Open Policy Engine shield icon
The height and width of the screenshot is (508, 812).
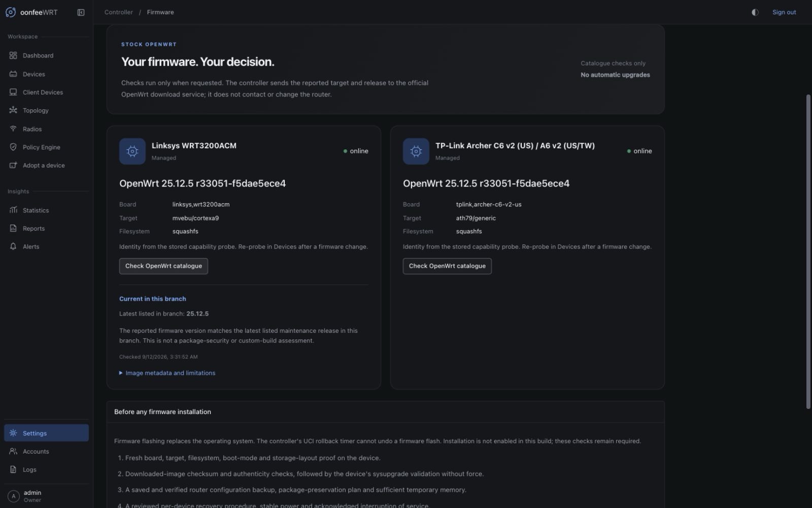(13, 147)
